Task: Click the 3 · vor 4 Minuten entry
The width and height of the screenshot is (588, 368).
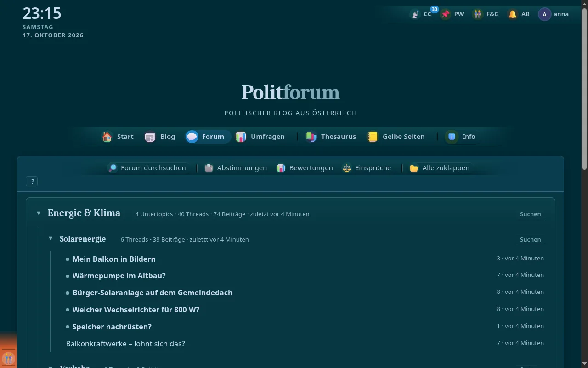Action: click(x=520, y=258)
